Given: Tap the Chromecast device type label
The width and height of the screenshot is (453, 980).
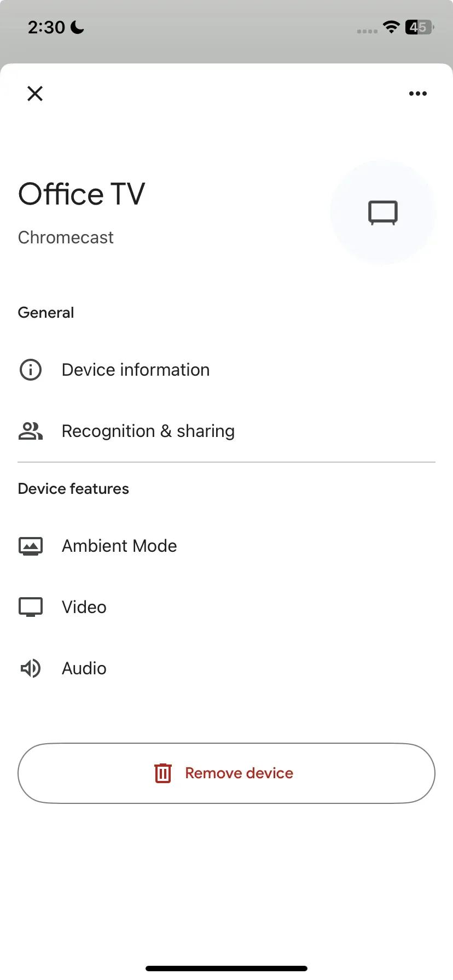Looking at the screenshot, I should click(x=66, y=237).
